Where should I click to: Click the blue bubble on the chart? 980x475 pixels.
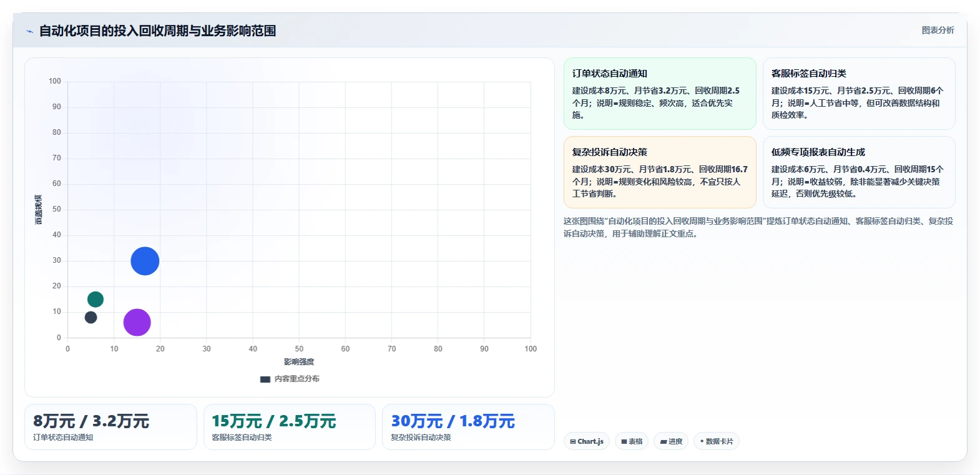pos(145,261)
